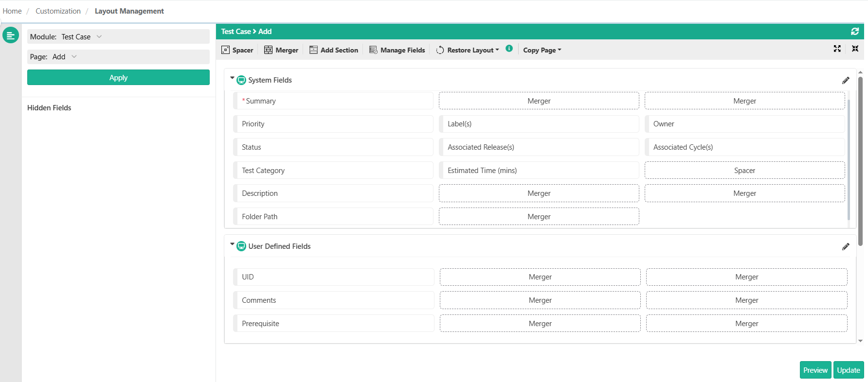Click the expand all sections icon
Image resolution: width=868 pixels, height=382 pixels.
pyautogui.click(x=837, y=49)
